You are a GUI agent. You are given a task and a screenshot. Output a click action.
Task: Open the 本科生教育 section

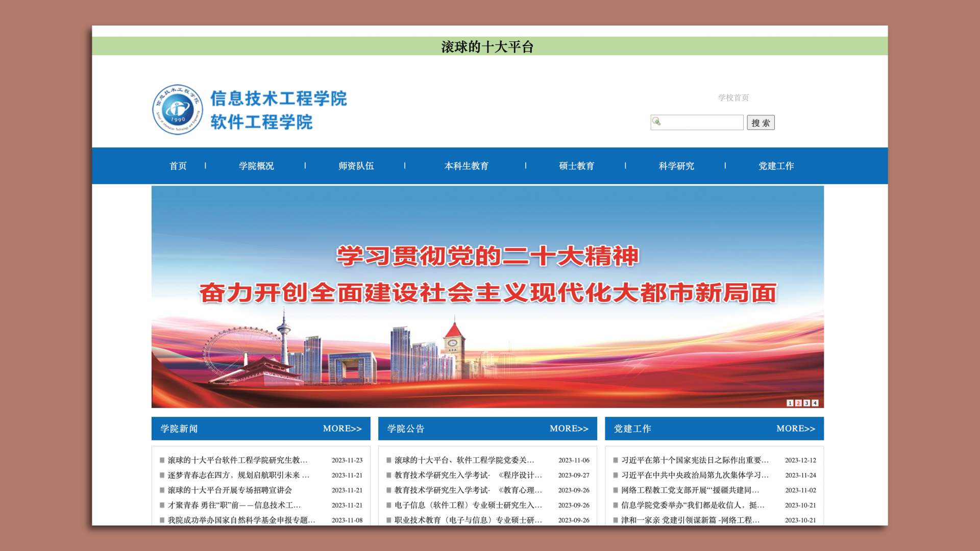(x=466, y=165)
